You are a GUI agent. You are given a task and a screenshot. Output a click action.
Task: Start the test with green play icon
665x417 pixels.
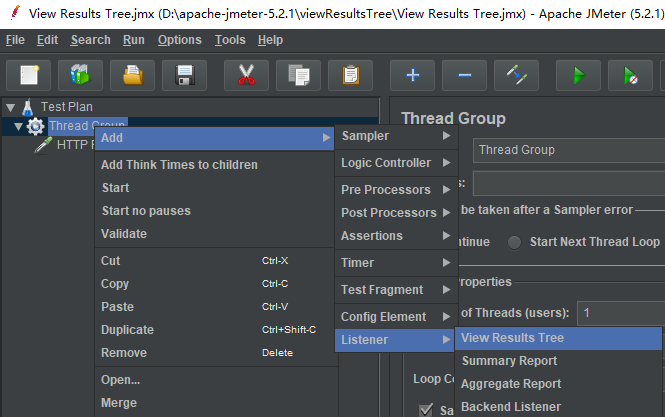pos(579,76)
